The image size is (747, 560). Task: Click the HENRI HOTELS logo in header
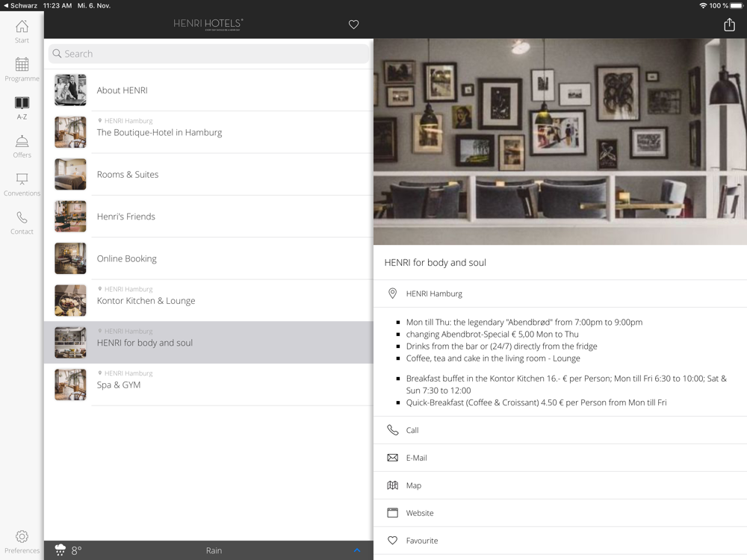208,24
